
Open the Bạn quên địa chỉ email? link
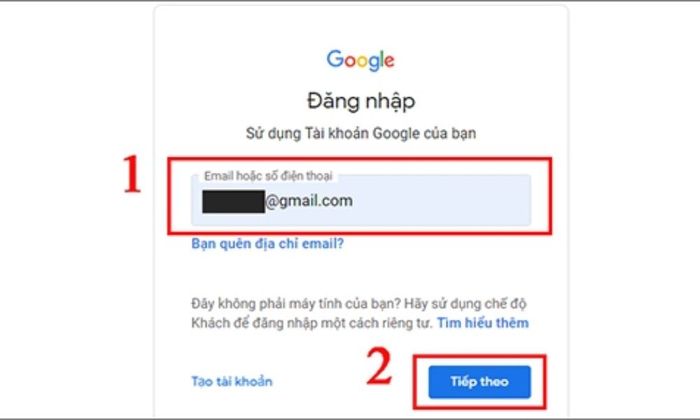click(267, 244)
